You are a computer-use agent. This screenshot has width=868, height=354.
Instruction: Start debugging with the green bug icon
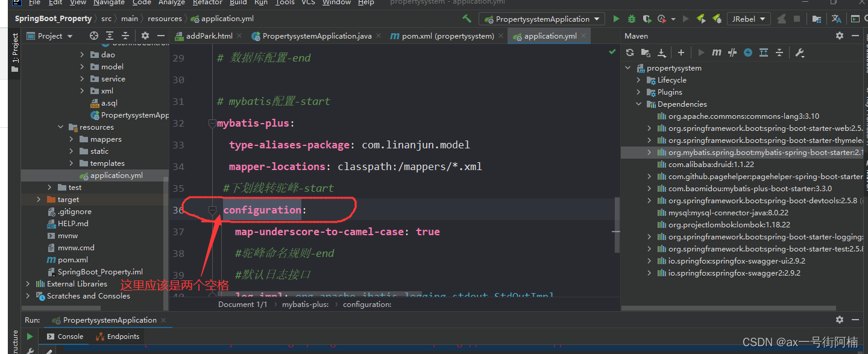(x=632, y=19)
